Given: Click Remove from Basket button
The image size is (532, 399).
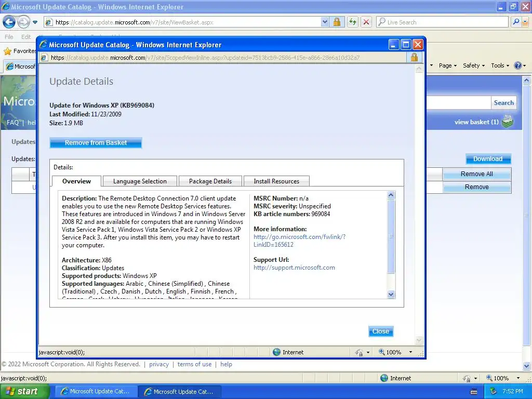Looking at the screenshot, I should point(96,143).
